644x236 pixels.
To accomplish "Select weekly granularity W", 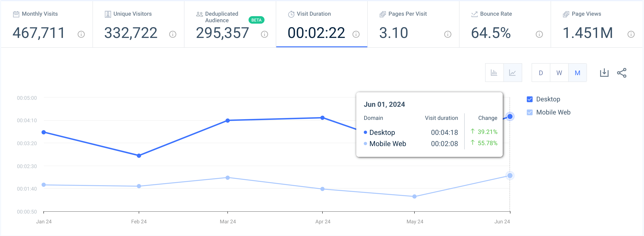I will tap(559, 73).
